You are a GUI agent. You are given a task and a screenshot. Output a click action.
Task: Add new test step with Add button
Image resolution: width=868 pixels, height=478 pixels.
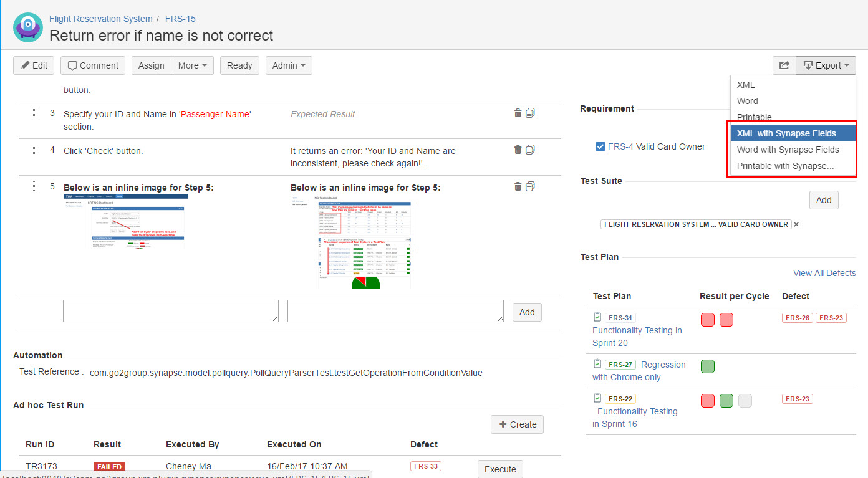tap(527, 312)
